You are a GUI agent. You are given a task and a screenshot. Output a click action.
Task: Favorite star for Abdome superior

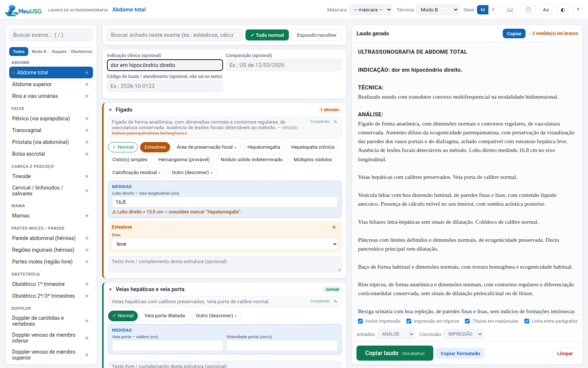click(x=87, y=84)
